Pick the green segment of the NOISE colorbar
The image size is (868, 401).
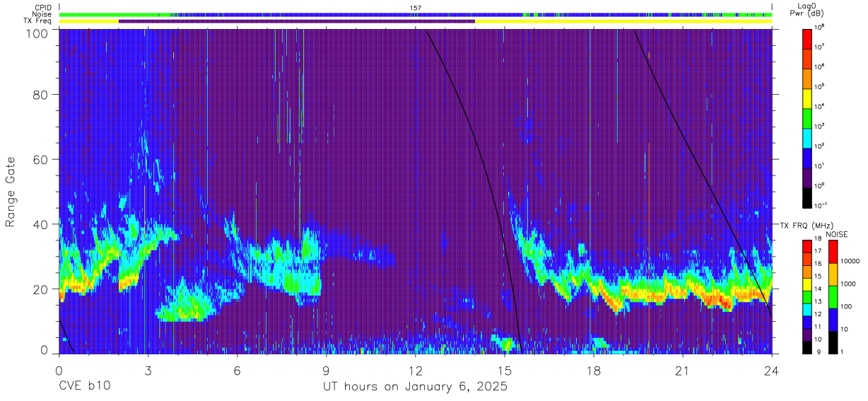coord(833,297)
